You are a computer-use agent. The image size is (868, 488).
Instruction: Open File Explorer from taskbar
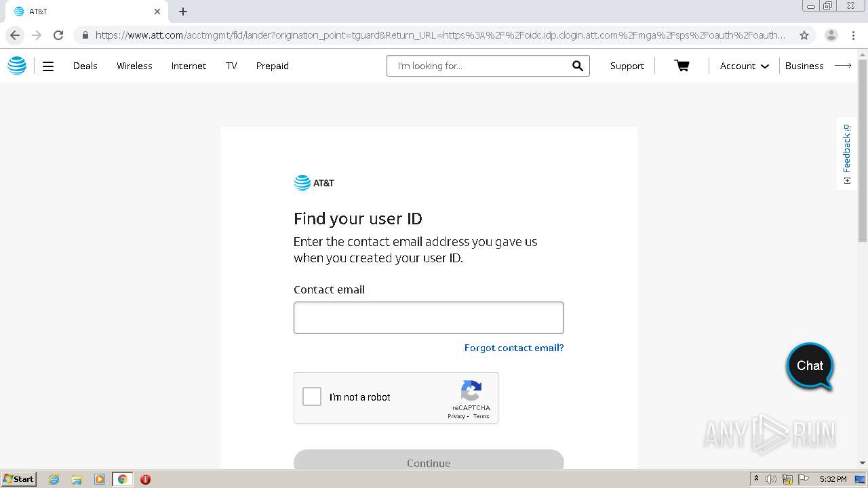click(x=77, y=479)
